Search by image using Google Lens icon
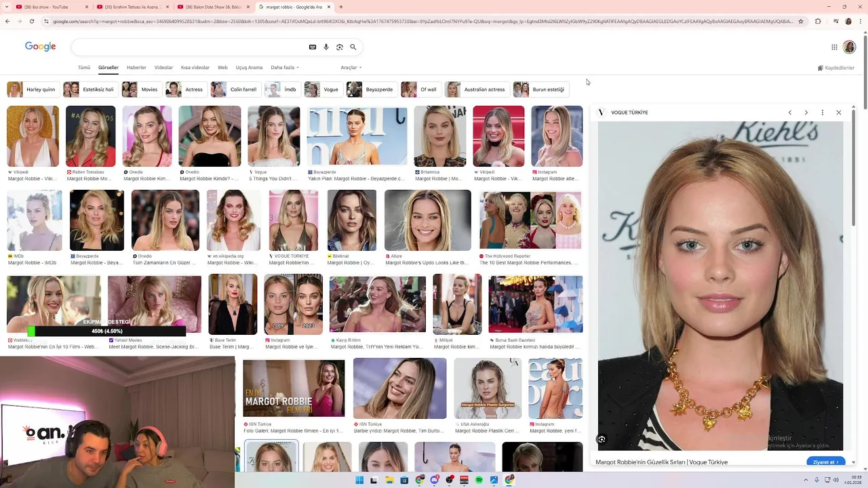The height and width of the screenshot is (488, 868). [340, 47]
